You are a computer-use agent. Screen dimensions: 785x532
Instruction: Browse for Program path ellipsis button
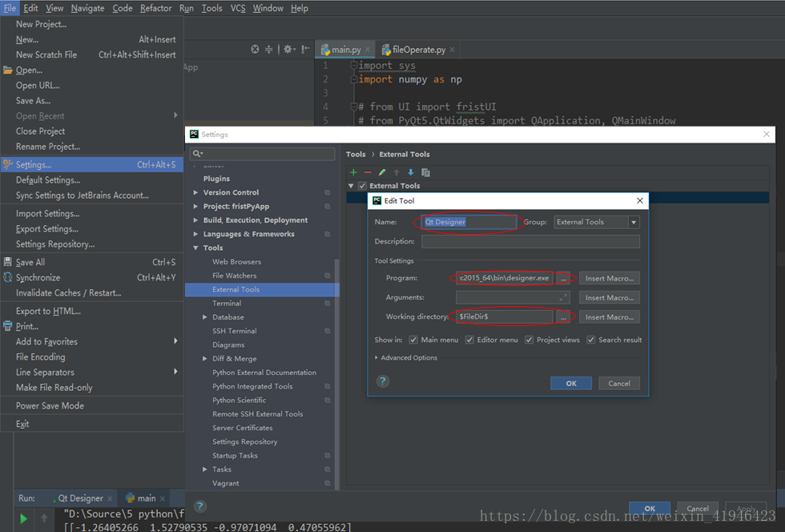tap(563, 278)
